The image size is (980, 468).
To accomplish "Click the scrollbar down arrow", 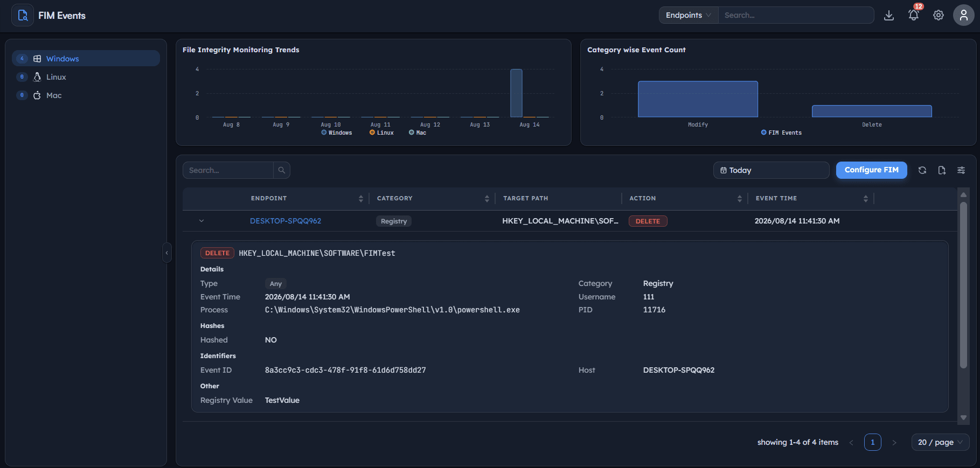I will (963, 417).
